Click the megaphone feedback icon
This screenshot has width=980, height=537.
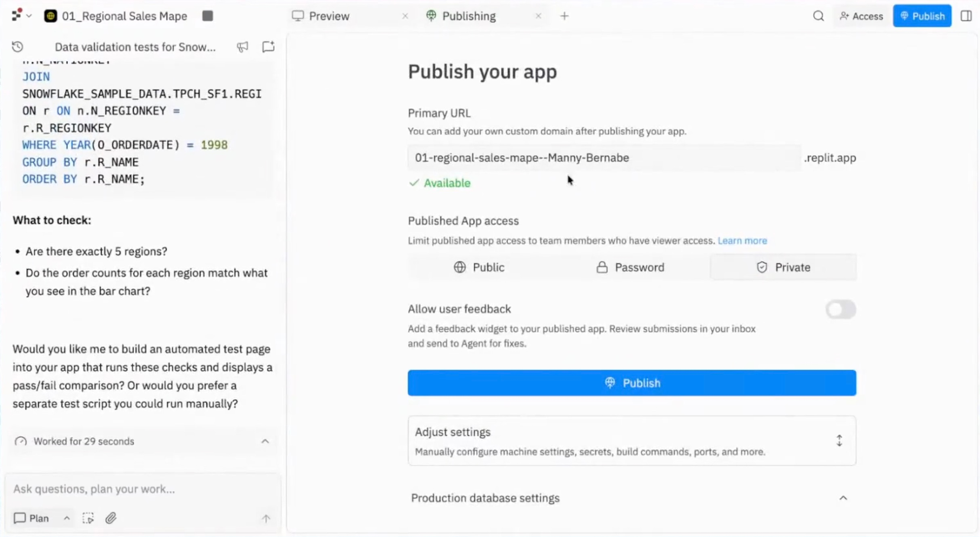(x=242, y=47)
